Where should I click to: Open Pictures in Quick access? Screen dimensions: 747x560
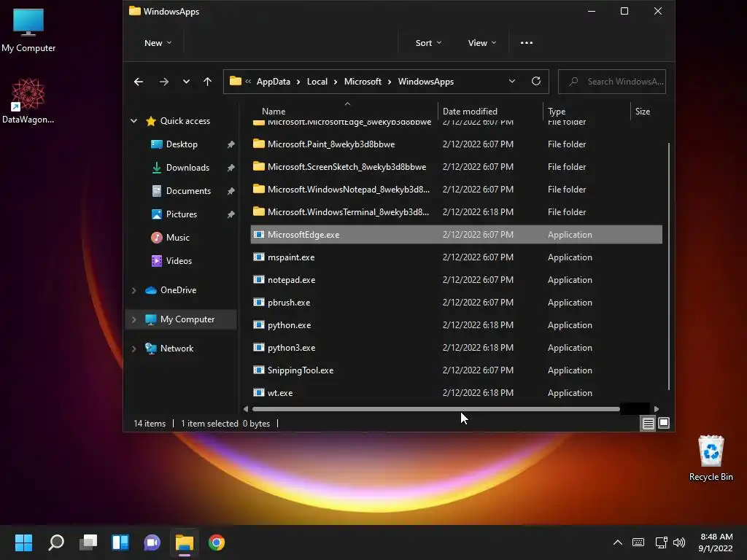click(x=181, y=214)
